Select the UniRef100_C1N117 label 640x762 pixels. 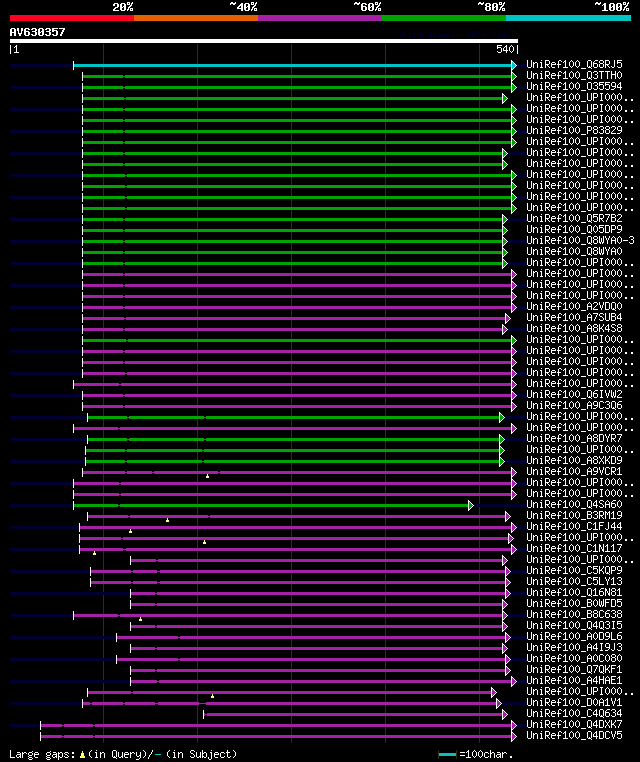pyautogui.click(x=574, y=548)
